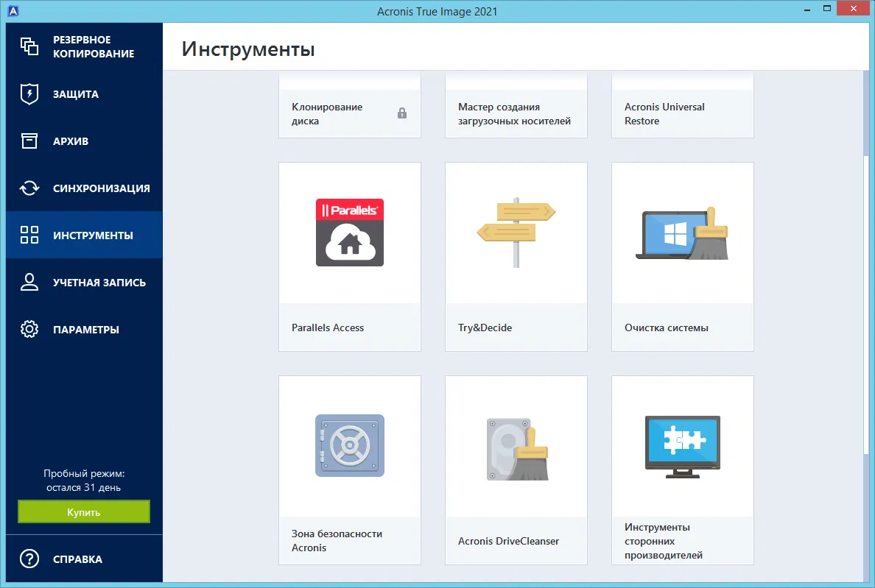The height and width of the screenshot is (588, 875).
Task: Click the Пробный режим trial notice text
Action: pos(84,480)
